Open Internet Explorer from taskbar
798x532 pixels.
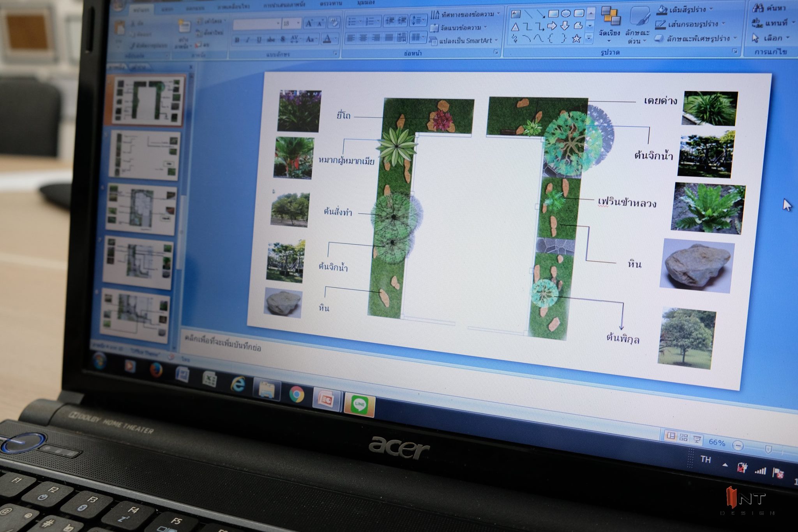(238, 385)
